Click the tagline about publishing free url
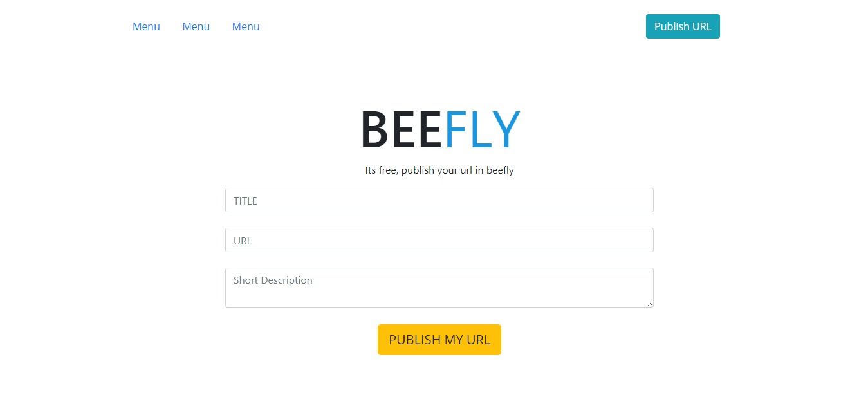The height and width of the screenshot is (395, 868). (x=439, y=170)
